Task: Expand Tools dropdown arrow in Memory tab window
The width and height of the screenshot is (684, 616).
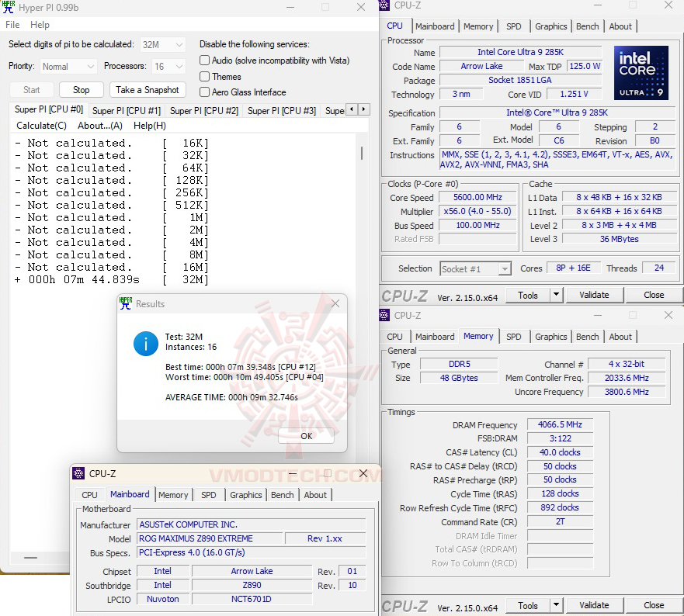Action: coord(556,605)
